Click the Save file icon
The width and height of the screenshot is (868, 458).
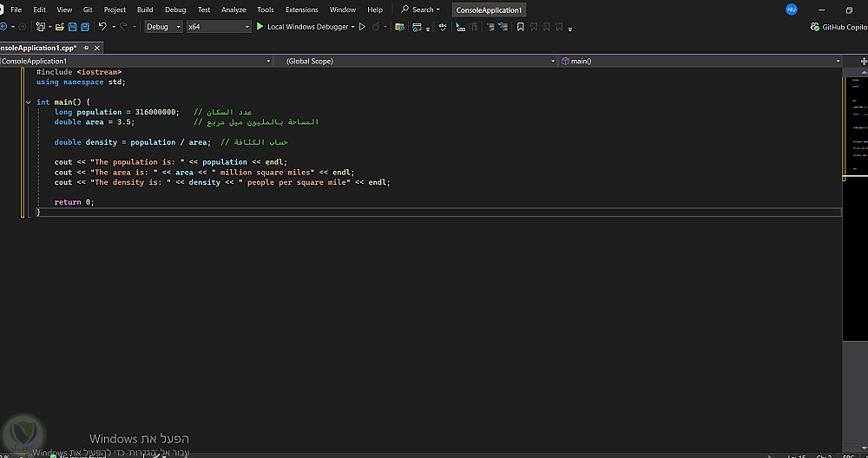tap(73, 27)
